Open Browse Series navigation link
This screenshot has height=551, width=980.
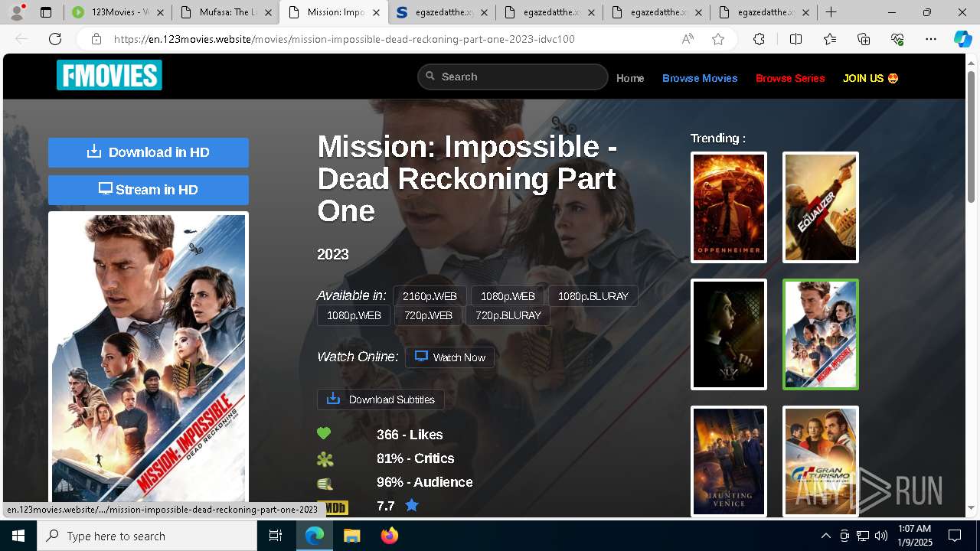click(790, 78)
